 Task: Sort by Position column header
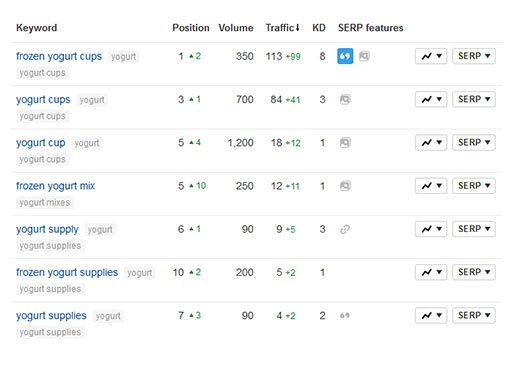(x=191, y=28)
